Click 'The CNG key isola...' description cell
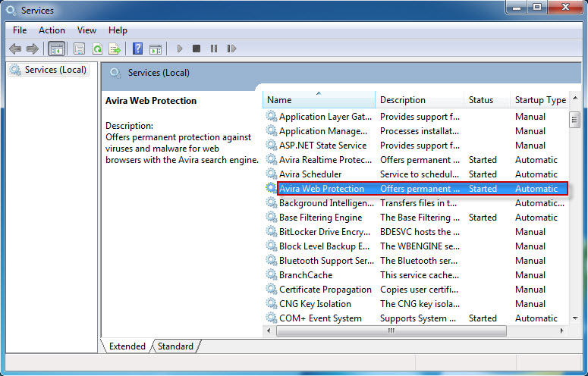The height and width of the screenshot is (376, 588). pos(420,304)
